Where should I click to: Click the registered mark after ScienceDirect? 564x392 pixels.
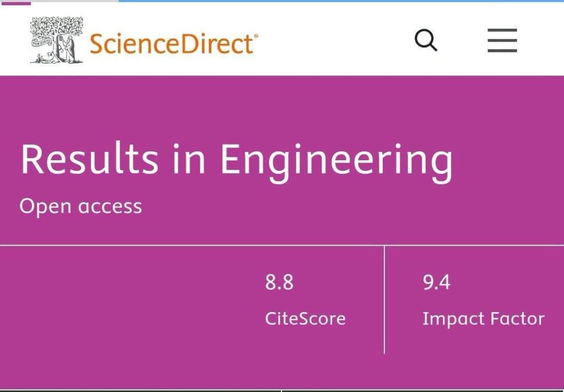click(256, 36)
